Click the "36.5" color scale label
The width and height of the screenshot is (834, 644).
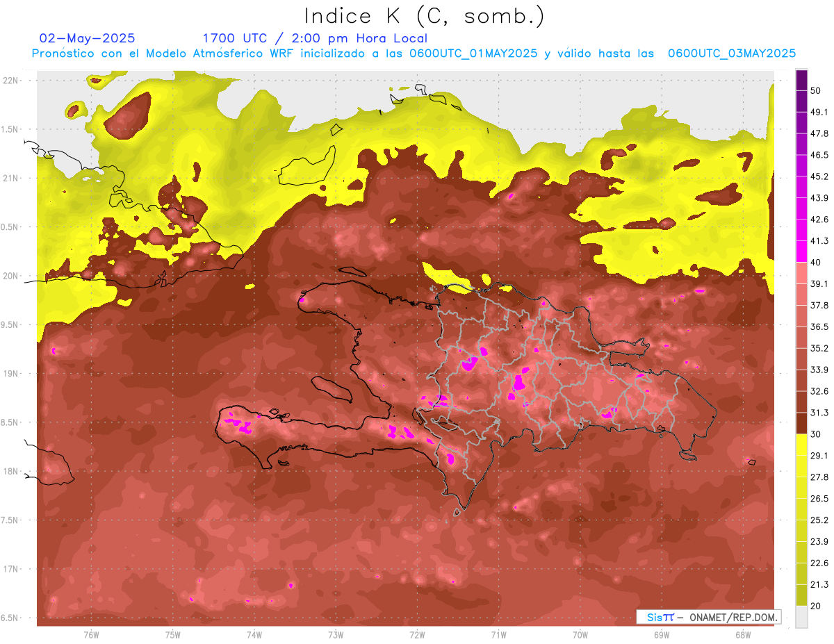point(819,327)
